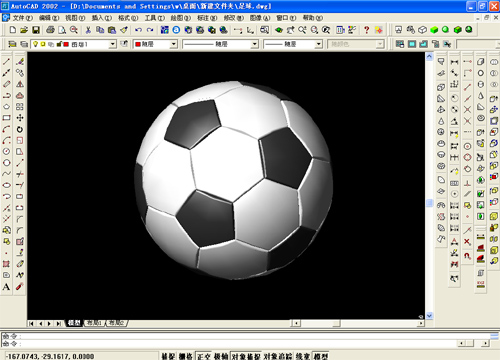Open Help with the red question mark
500x360 pixels.
click(x=366, y=30)
